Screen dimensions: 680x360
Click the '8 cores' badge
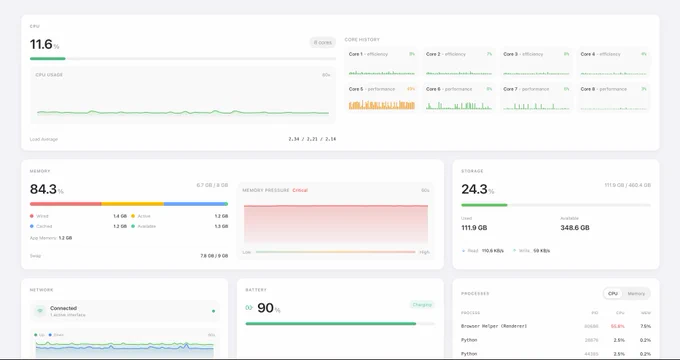(323, 43)
